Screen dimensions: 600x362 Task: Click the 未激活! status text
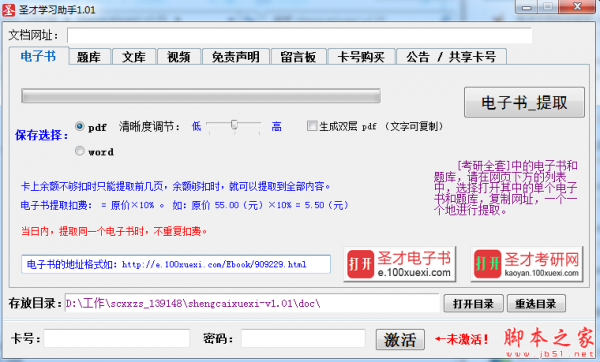(x=462, y=339)
